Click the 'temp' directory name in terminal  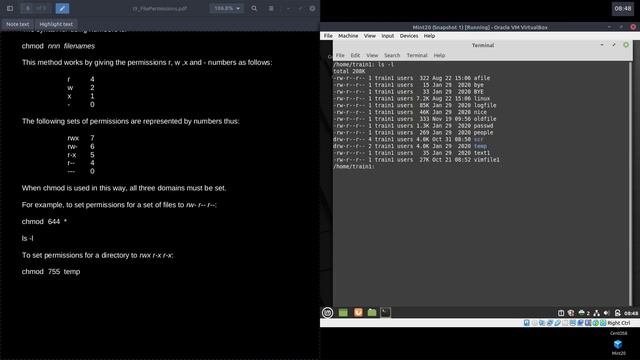pos(480,146)
